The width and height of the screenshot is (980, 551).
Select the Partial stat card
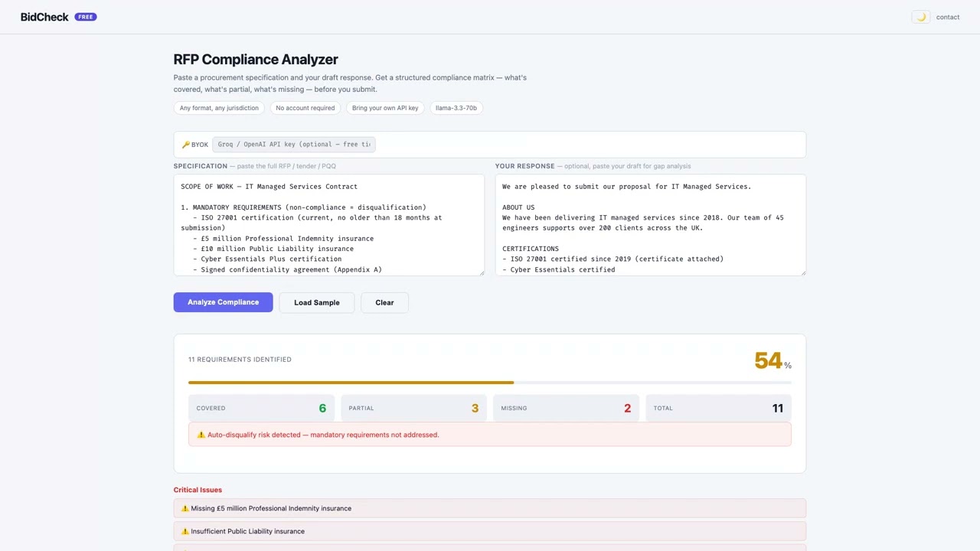point(413,408)
